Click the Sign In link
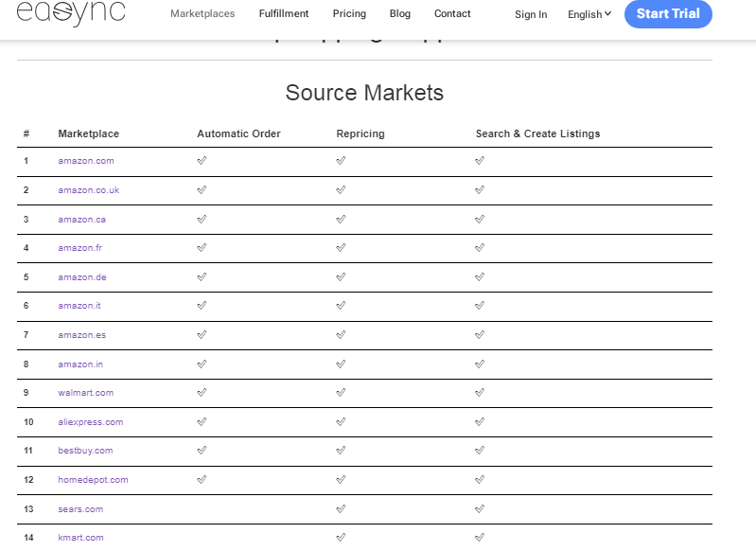This screenshot has height=551, width=756. pyautogui.click(x=531, y=14)
